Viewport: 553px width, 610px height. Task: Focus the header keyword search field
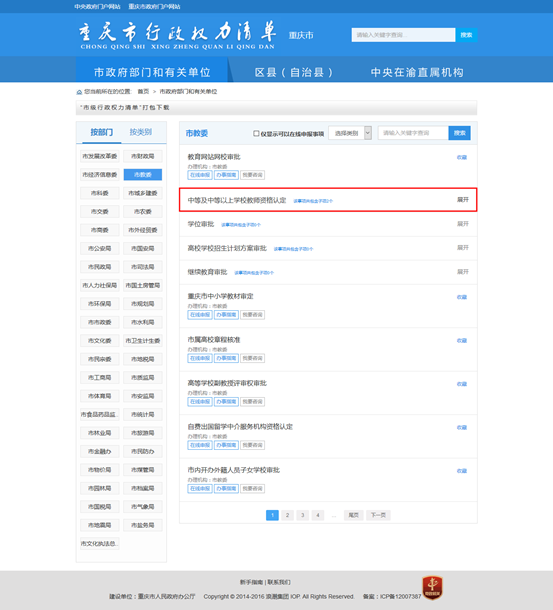click(403, 35)
